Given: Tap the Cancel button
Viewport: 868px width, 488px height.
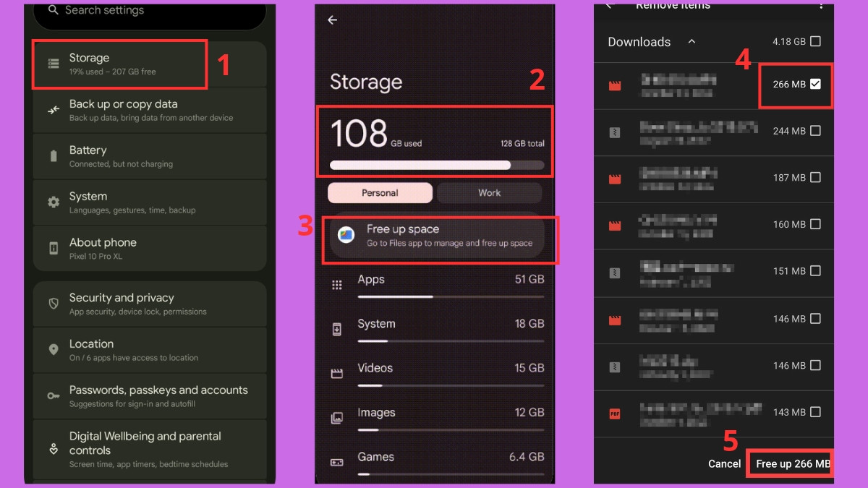Looking at the screenshot, I should [724, 463].
